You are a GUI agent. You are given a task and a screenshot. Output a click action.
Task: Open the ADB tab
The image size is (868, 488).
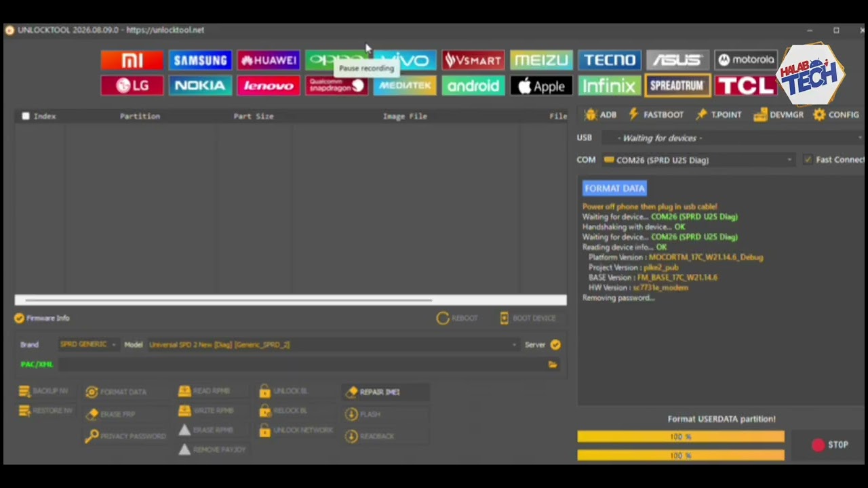point(601,115)
